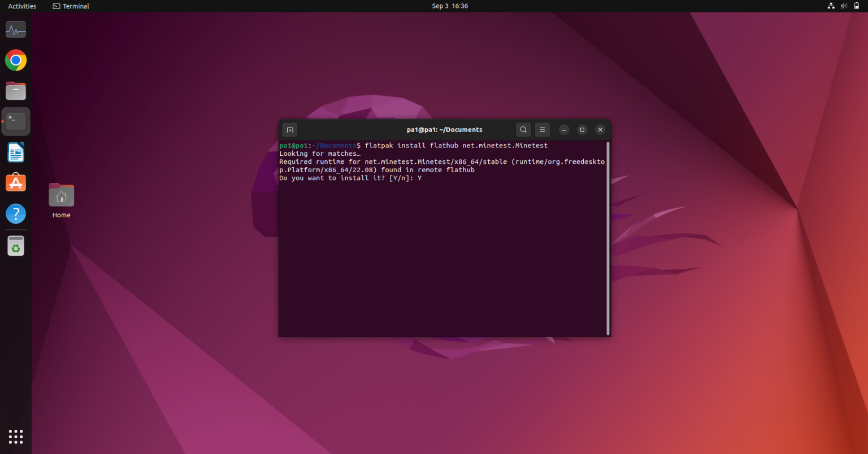Open the search in the Terminal header

(x=523, y=129)
